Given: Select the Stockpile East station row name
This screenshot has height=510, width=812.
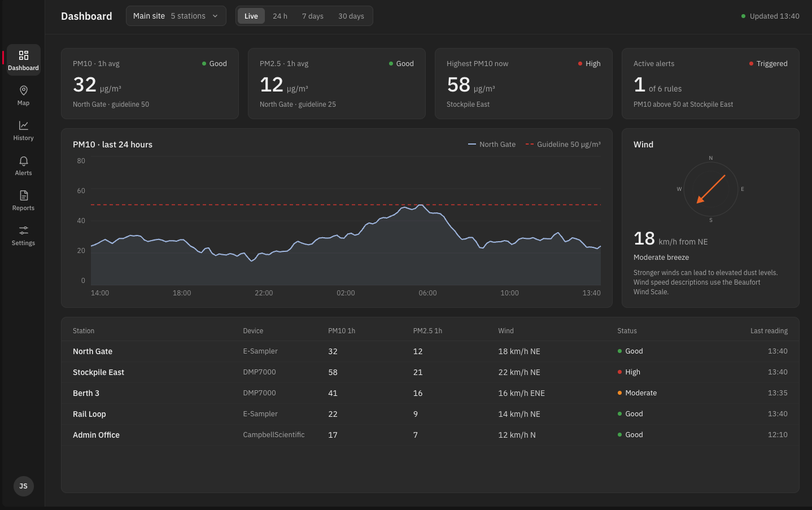Looking at the screenshot, I should click(x=98, y=372).
